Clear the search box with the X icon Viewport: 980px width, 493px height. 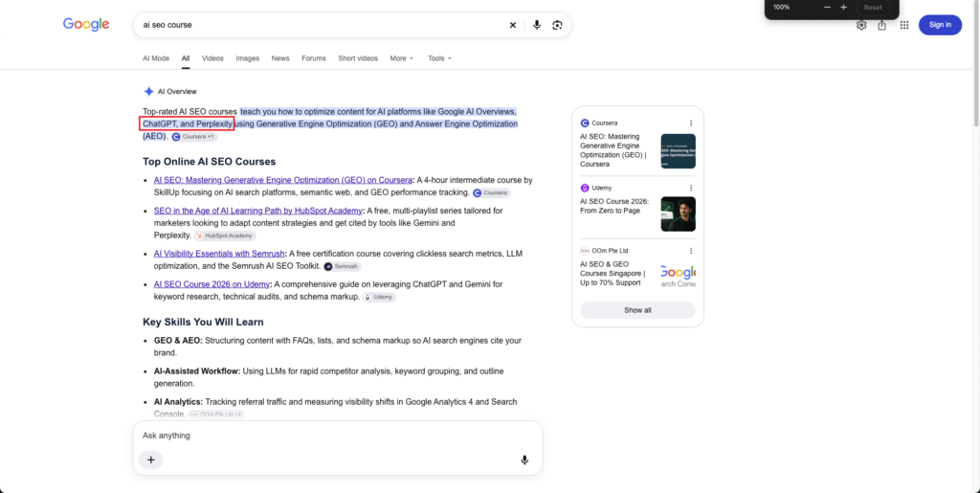(x=513, y=25)
